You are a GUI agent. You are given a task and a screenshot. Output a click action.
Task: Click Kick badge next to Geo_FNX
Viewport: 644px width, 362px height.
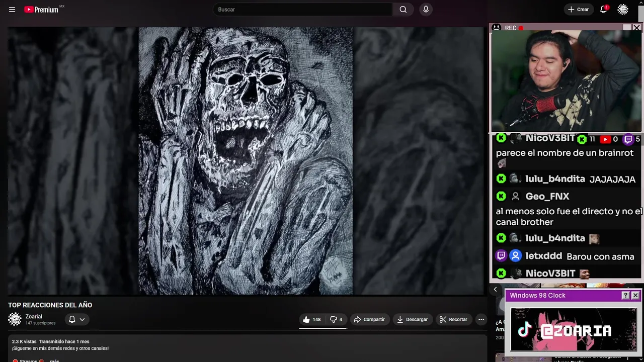[501, 196]
